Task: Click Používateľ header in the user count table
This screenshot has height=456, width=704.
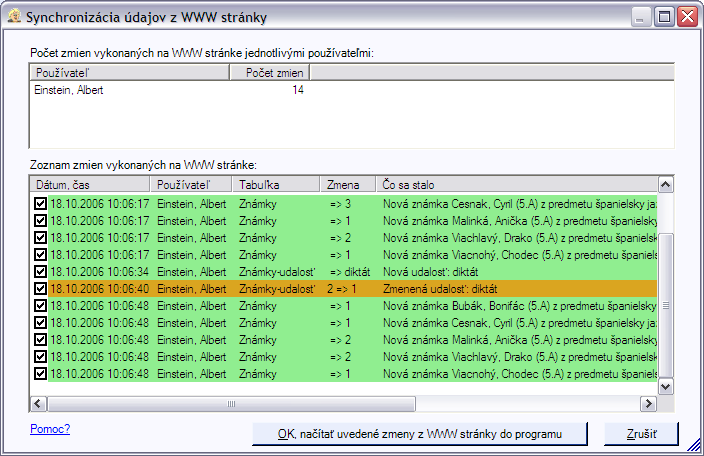Action: [130, 73]
